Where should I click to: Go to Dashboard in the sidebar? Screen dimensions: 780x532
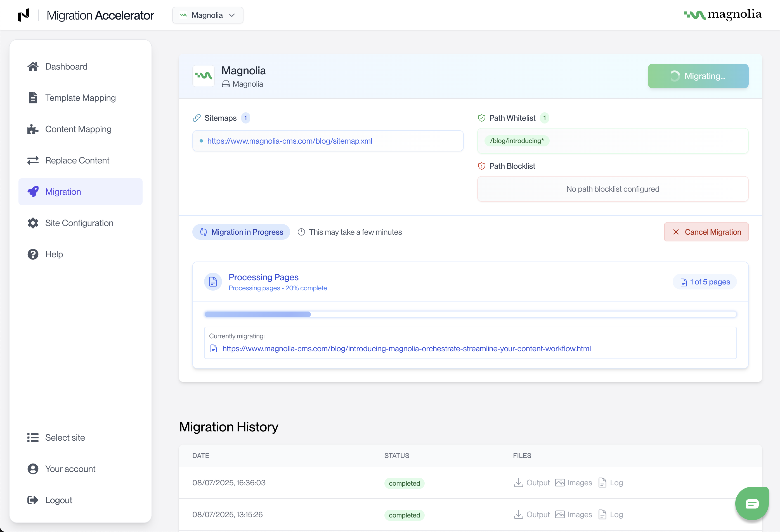coord(81,66)
